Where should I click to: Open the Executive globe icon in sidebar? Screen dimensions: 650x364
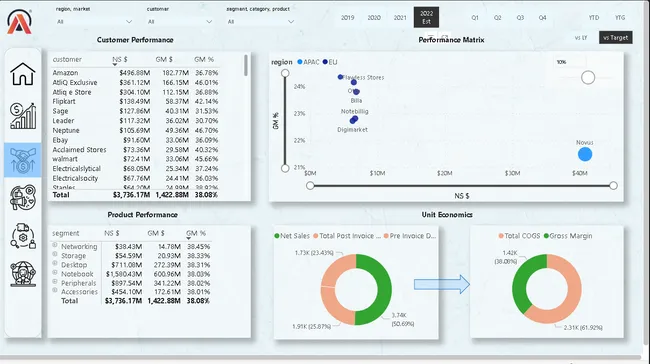[x=23, y=274]
